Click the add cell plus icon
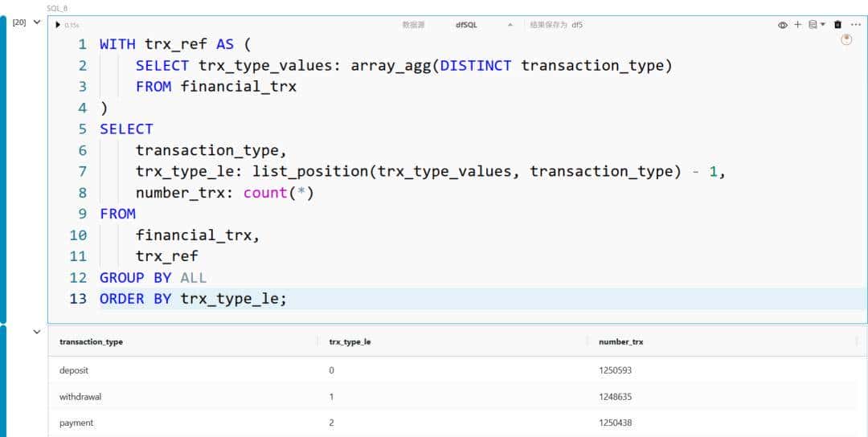Viewport: 868px width, 437px height. pyautogui.click(x=798, y=25)
